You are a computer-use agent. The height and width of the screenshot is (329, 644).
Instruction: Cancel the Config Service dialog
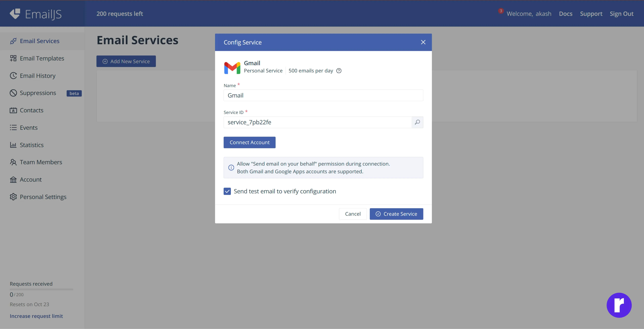[353, 214]
